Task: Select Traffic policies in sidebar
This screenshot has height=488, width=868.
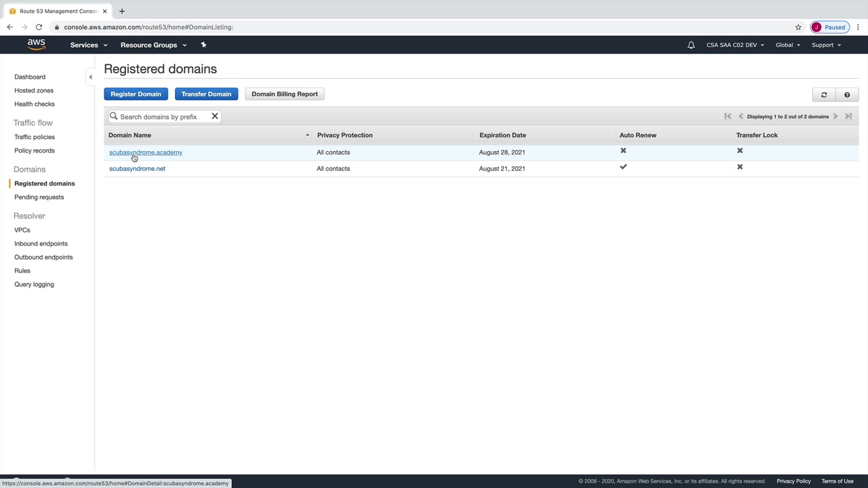Action: pyautogui.click(x=35, y=137)
